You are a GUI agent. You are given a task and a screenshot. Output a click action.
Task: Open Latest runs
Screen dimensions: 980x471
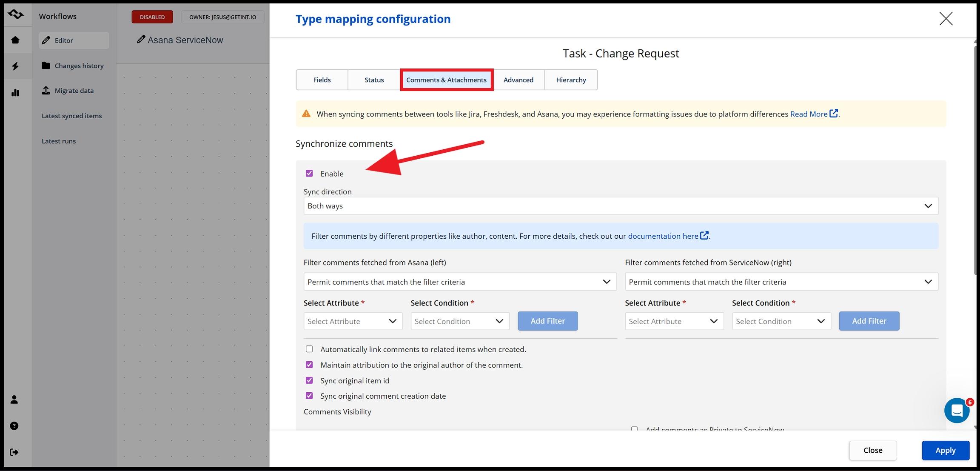pos(59,141)
